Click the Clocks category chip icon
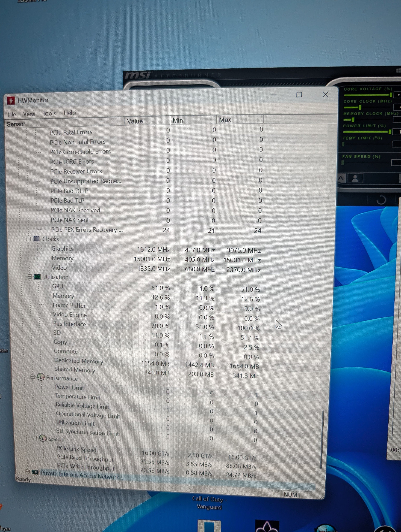 coord(37,239)
